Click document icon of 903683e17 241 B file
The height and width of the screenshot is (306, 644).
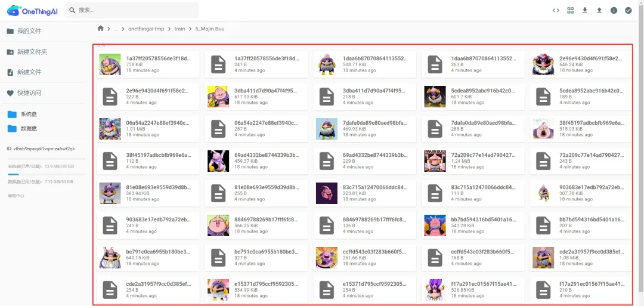pos(110,225)
